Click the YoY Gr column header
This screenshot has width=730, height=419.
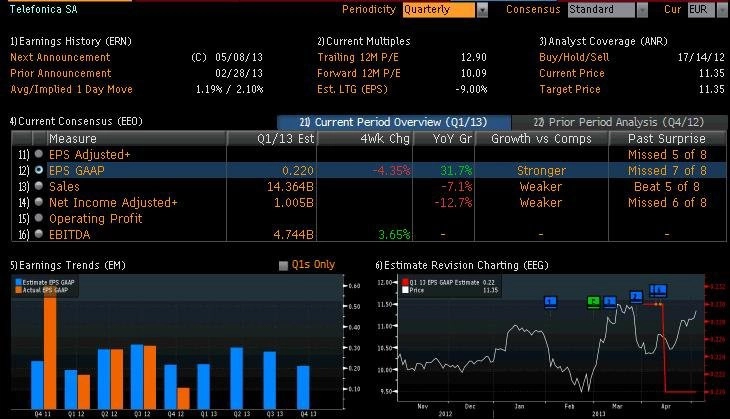pyautogui.click(x=444, y=139)
